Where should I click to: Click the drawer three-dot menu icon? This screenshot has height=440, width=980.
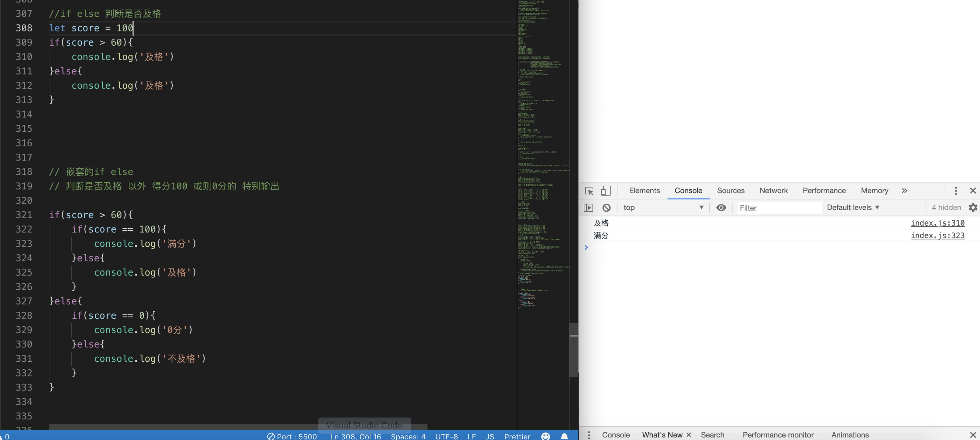point(589,435)
